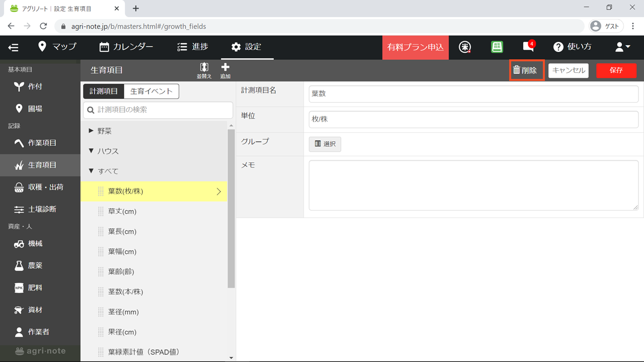The height and width of the screenshot is (362, 644).
Task: Open the browser three-dot menu
Action: tap(633, 26)
